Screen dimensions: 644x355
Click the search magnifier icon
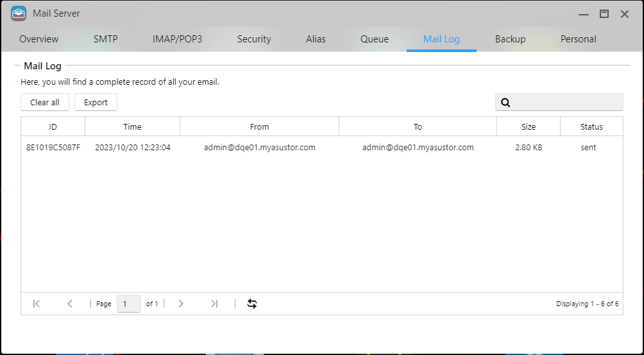click(505, 103)
